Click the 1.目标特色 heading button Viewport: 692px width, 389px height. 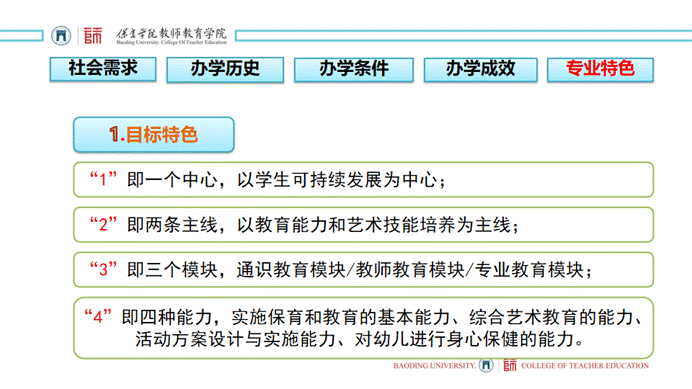click(154, 135)
